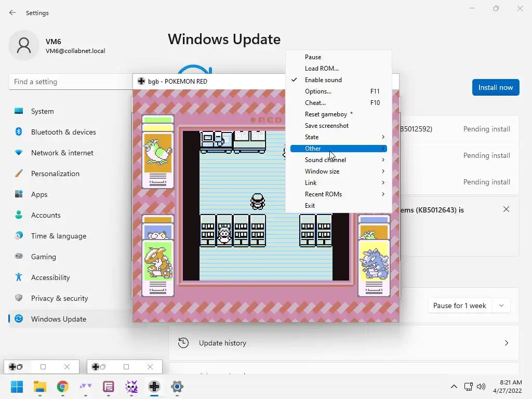
Task: Click the Install now button
Action: click(495, 87)
